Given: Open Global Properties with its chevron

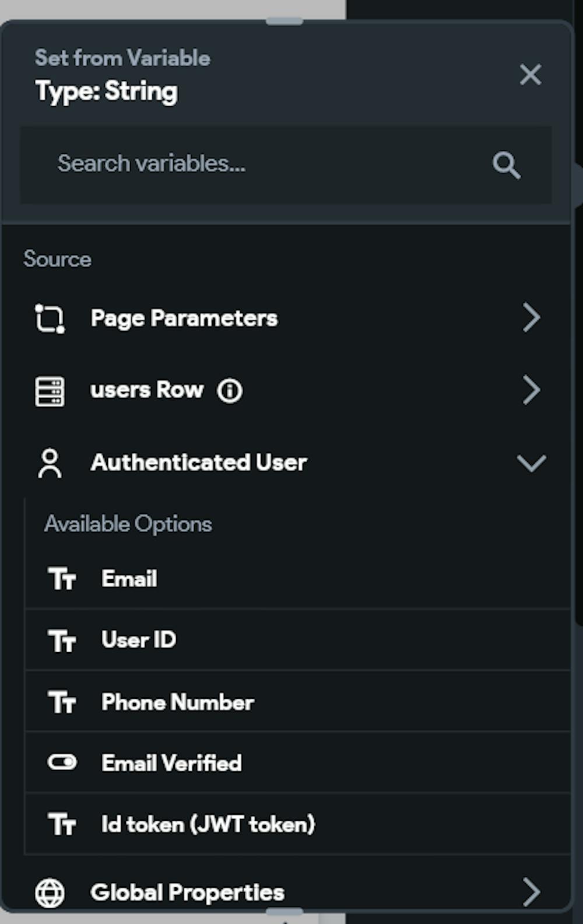Looking at the screenshot, I should click(x=531, y=892).
